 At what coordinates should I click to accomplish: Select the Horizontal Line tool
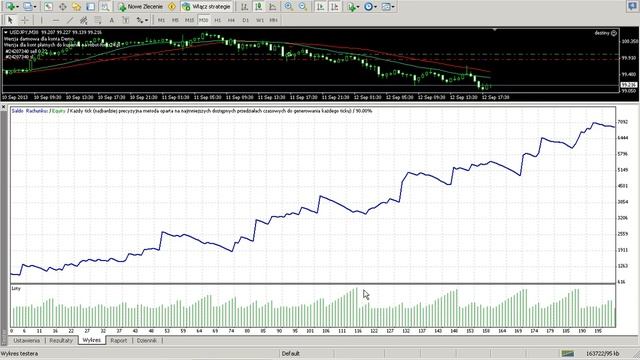coord(56,20)
